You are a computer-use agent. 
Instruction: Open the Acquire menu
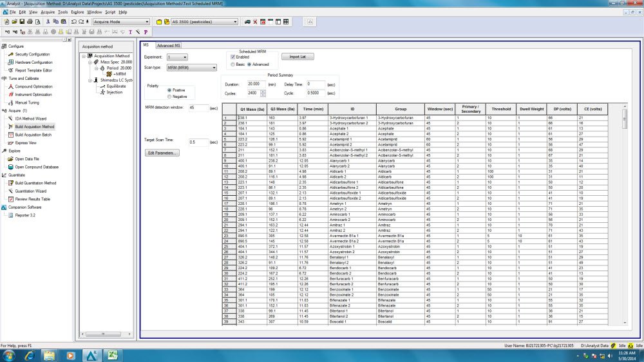pos(47,12)
